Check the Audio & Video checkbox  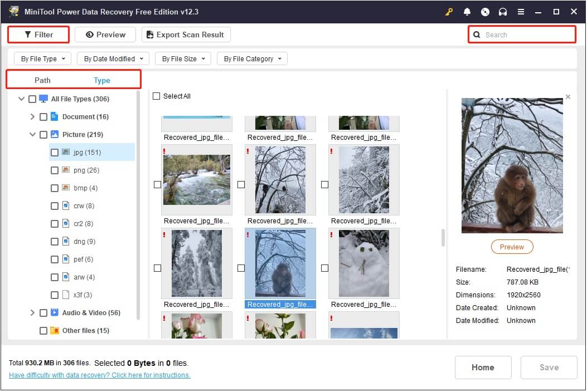(43, 313)
